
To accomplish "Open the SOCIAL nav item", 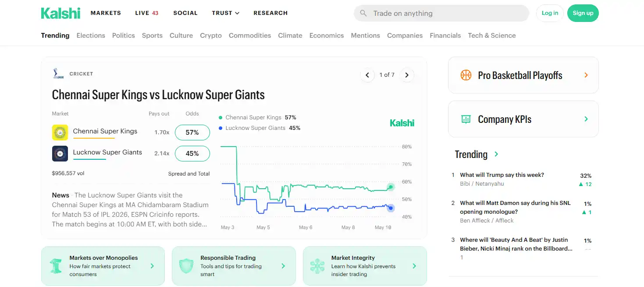I will point(185,13).
